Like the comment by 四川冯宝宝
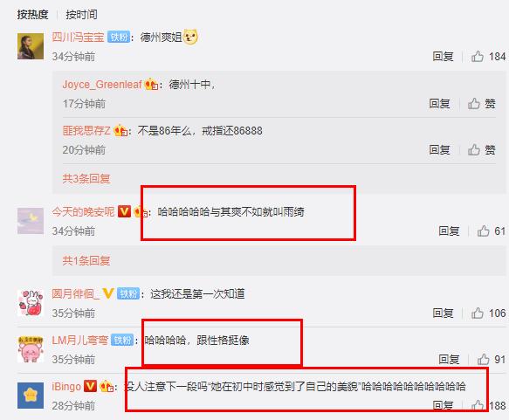Viewport: 509px width, 420px height. [478, 57]
